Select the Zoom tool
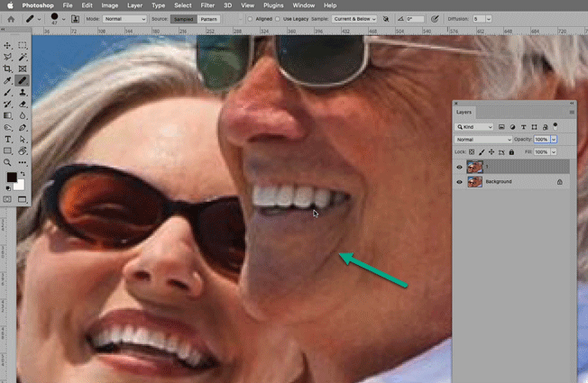588x383 pixels. point(7,162)
